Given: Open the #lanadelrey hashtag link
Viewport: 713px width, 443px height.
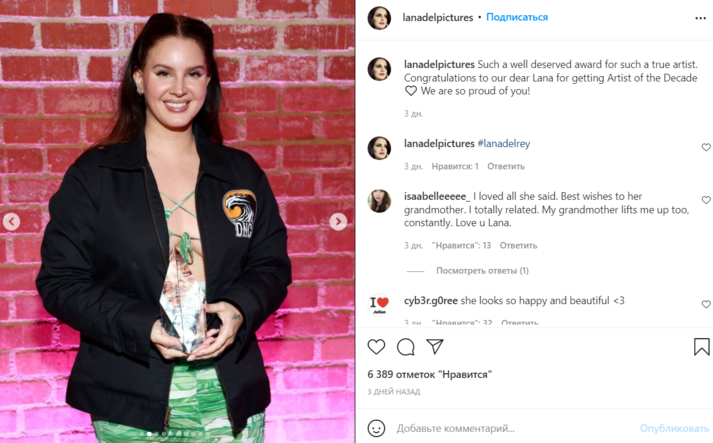Looking at the screenshot, I should pyautogui.click(x=503, y=144).
